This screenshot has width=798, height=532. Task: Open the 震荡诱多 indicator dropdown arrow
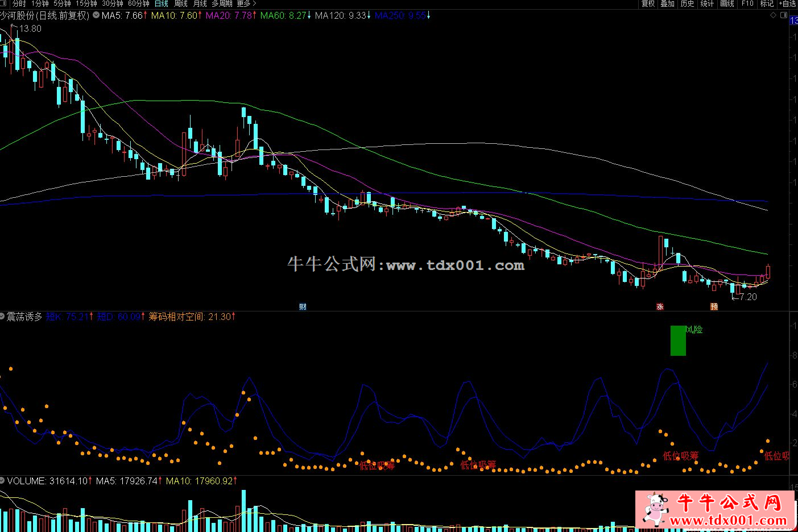[x=3, y=316]
